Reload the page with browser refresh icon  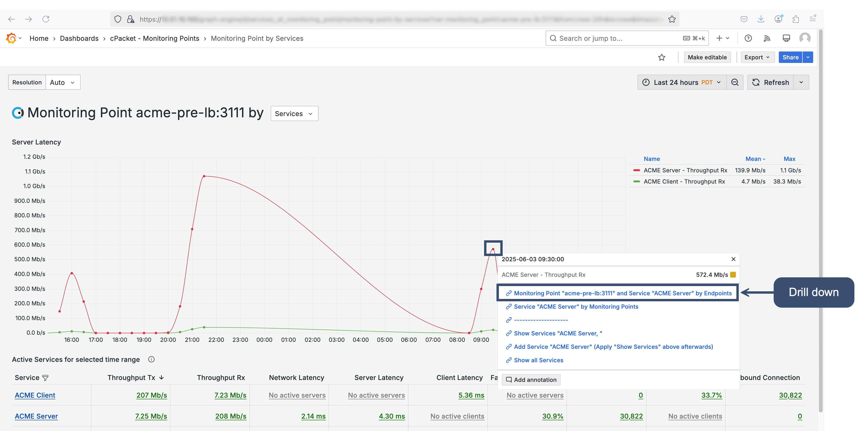(46, 19)
